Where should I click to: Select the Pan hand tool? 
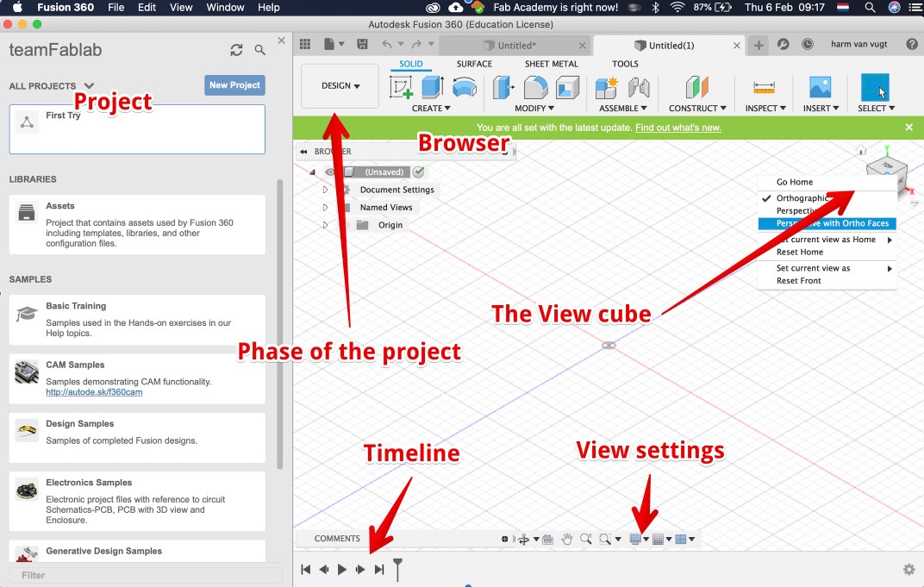tap(567, 539)
